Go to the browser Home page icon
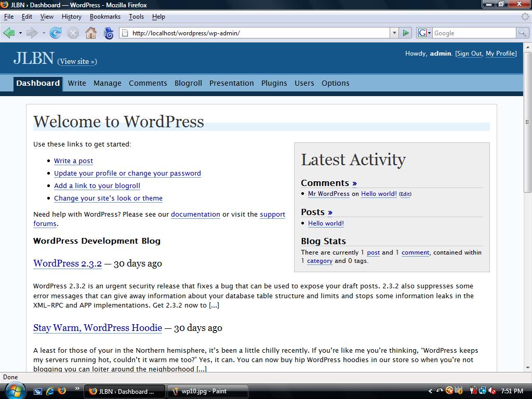 [x=91, y=33]
